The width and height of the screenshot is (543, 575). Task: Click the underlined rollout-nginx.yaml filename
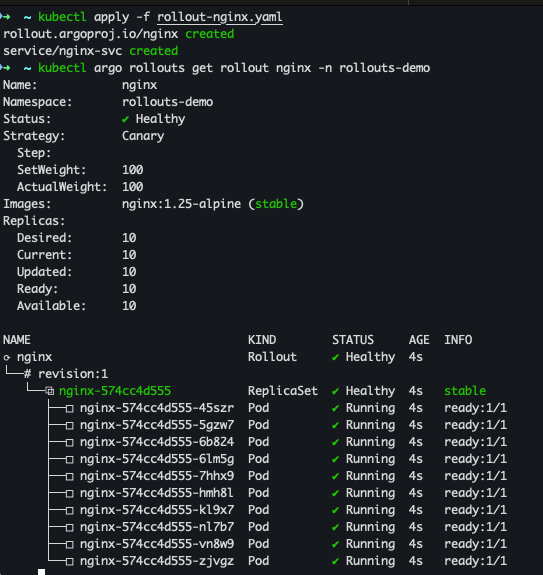pyautogui.click(x=220, y=17)
